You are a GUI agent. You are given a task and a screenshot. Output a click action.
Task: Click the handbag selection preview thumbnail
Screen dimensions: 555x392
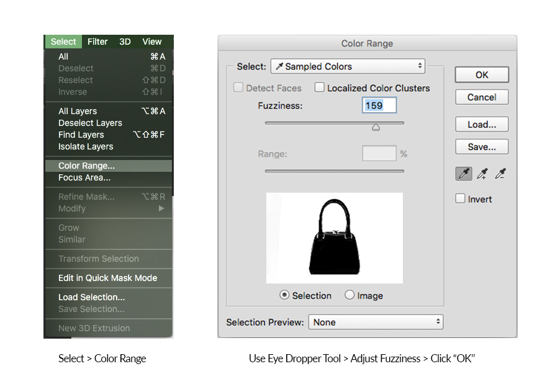click(x=335, y=238)
